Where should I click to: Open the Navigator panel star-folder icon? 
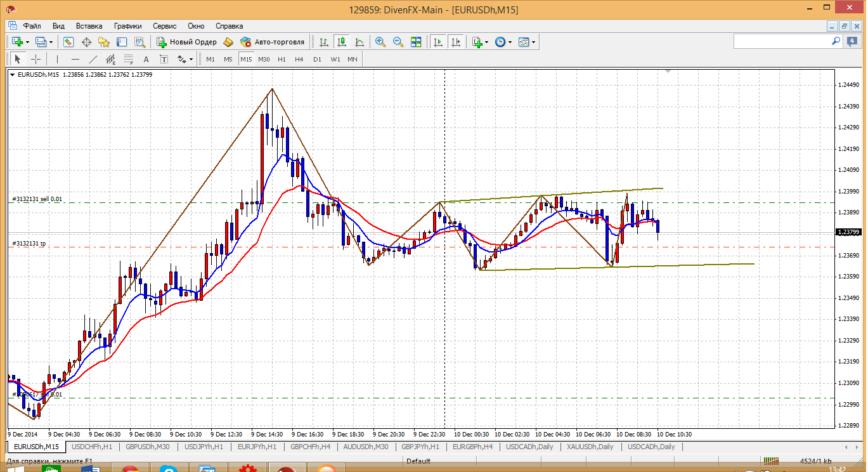(104, 42)
